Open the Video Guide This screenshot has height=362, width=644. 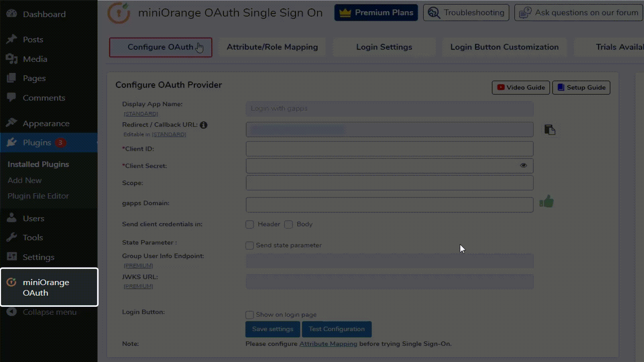tap(521, 87)
